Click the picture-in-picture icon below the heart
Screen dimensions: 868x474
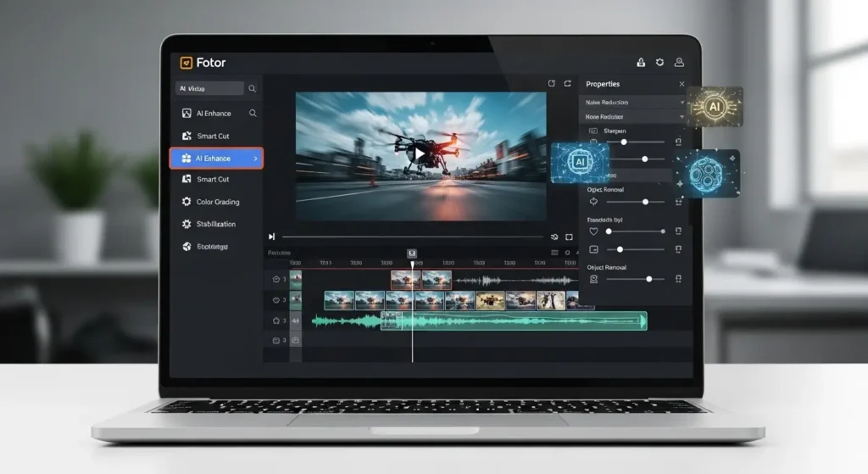(593, 250)
